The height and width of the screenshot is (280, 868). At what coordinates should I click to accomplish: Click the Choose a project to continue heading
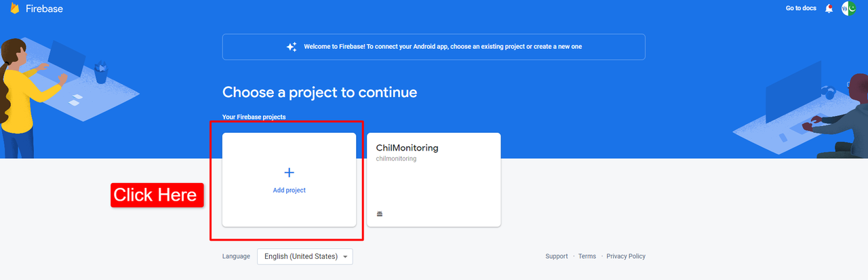[x=319, y=92]
